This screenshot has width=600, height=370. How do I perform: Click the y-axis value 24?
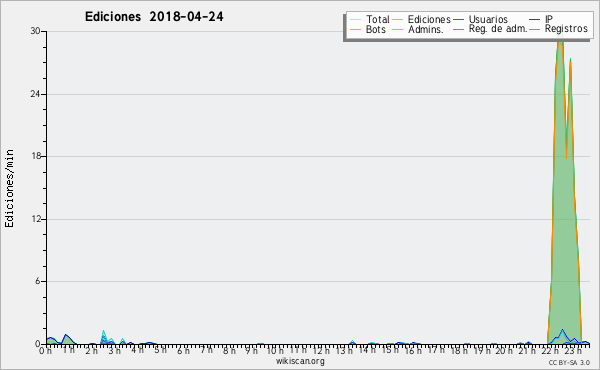[x=36, y=94]
